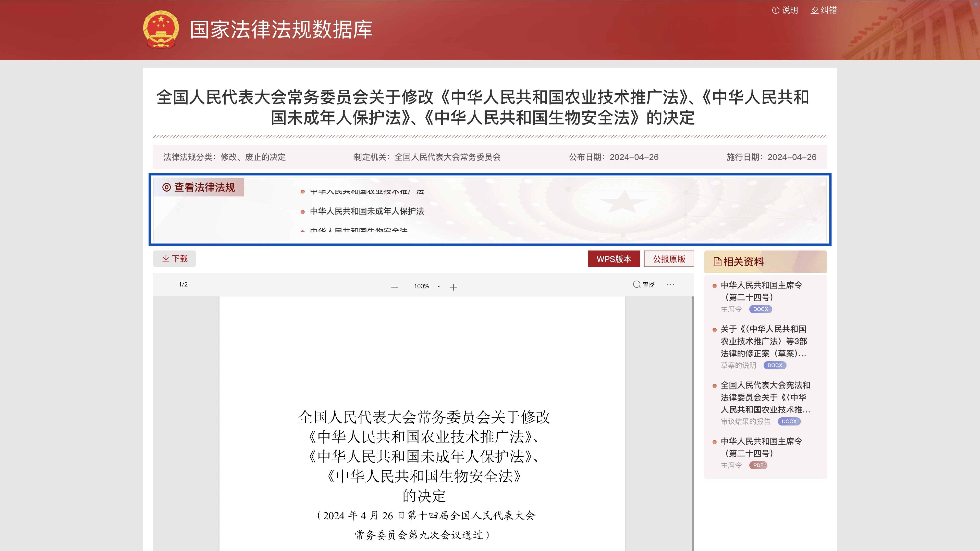This screenshot has height=551, width=980.
Task: Switch to the 公报原版 tab
Action: [669, 259]
